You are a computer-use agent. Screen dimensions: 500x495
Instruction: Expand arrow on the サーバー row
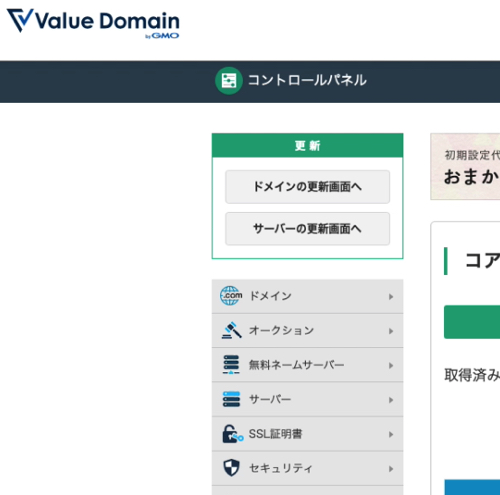[x=391, y=400]
